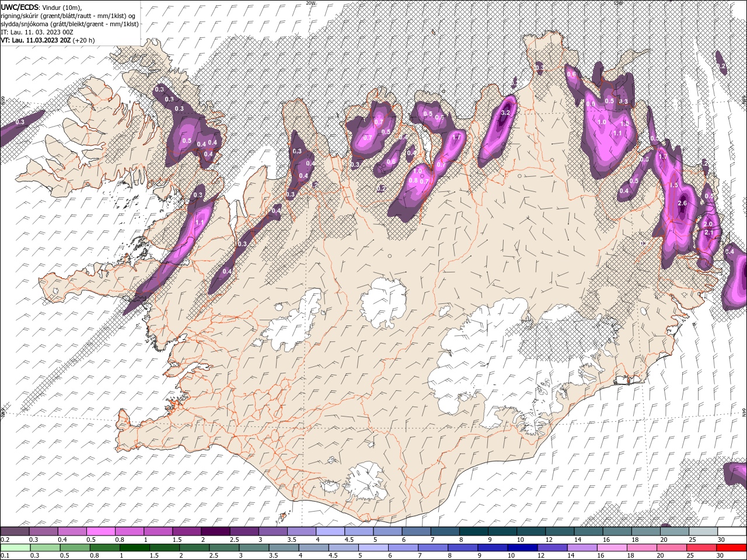This screenshot has height=560, width=747.
Task: Pick bright red swatch after 30 in lower row
Action: [x=731, y=548]
